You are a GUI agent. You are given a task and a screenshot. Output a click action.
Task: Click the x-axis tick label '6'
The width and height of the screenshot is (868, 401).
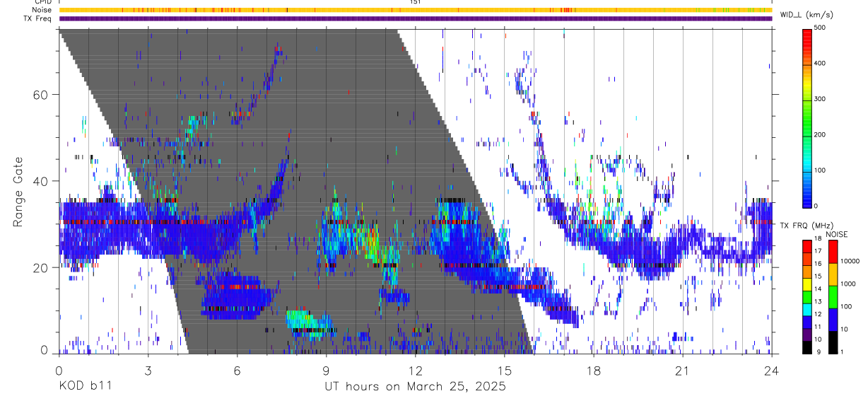click(237, 370)
